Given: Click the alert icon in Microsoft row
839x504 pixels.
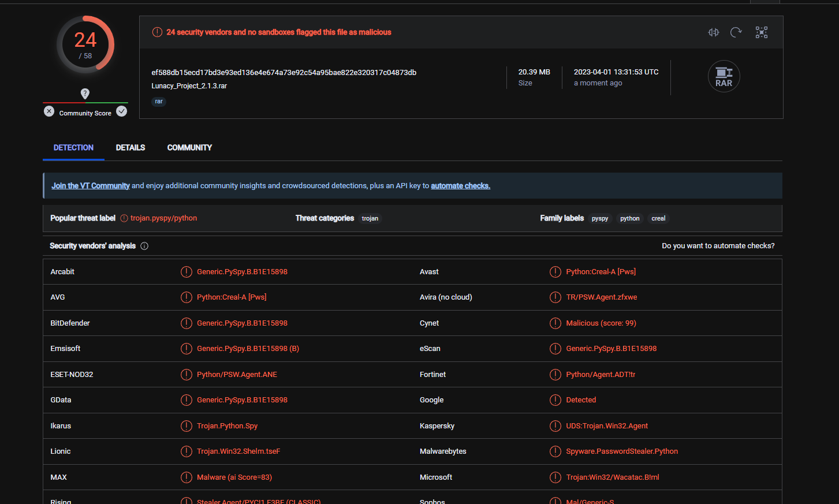Looking at the screenshot, I should tap(555, 477).
